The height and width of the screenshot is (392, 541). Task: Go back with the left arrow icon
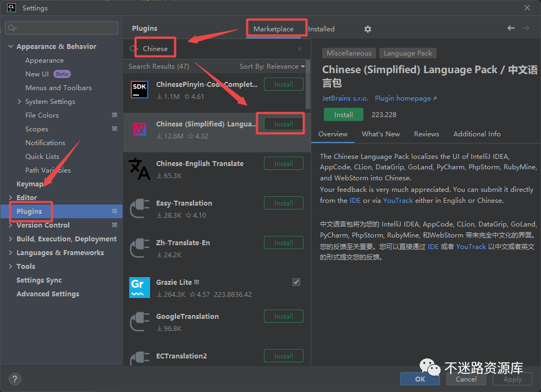pyautogui.click(x=511, y=28)
